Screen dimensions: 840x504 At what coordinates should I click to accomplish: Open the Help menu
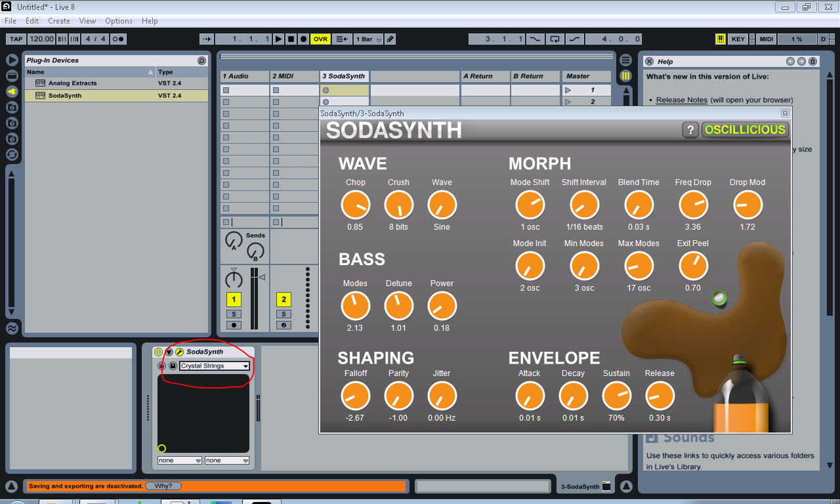pyautogui.click(x=150, y=21)
